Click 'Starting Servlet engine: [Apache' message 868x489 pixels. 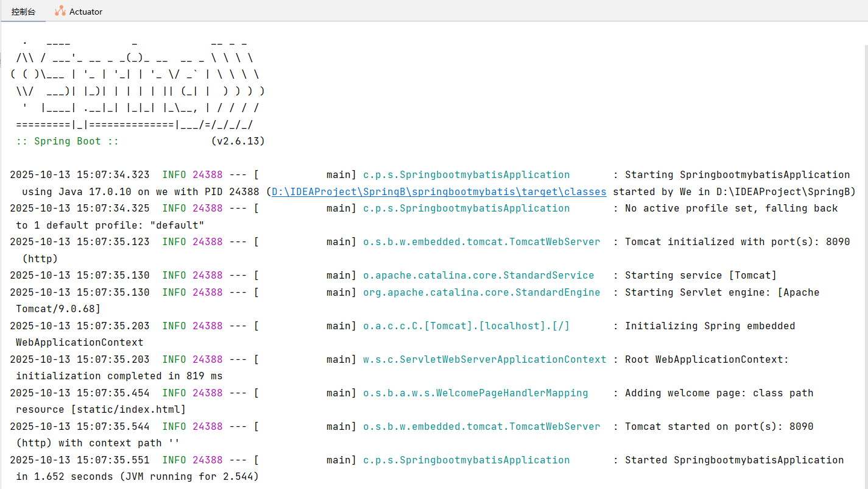click(722, 292)
